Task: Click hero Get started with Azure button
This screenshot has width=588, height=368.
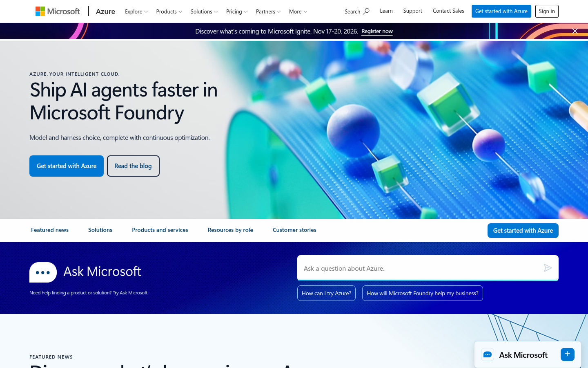Action: [67, 166]
